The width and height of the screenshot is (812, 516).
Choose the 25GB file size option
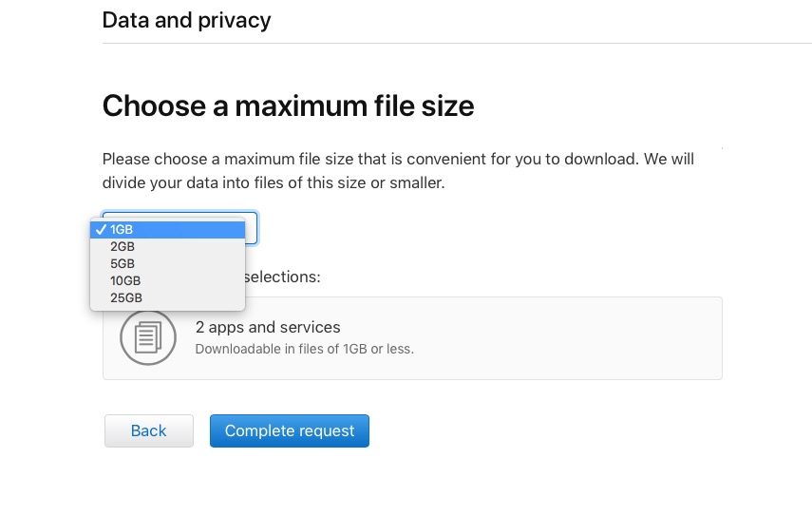tap(125, 297)
